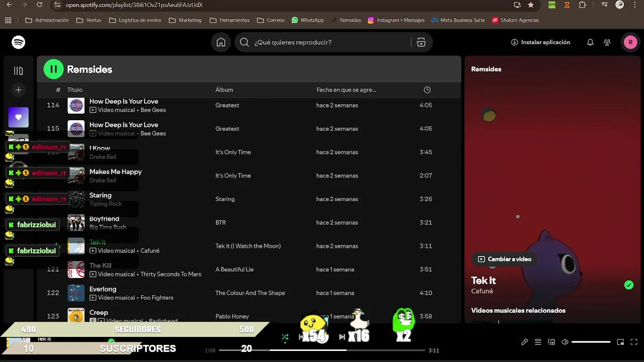This screenshot has height=362, width=644.
Task: Click the site info icon in address bar
Action: [57, 5]
